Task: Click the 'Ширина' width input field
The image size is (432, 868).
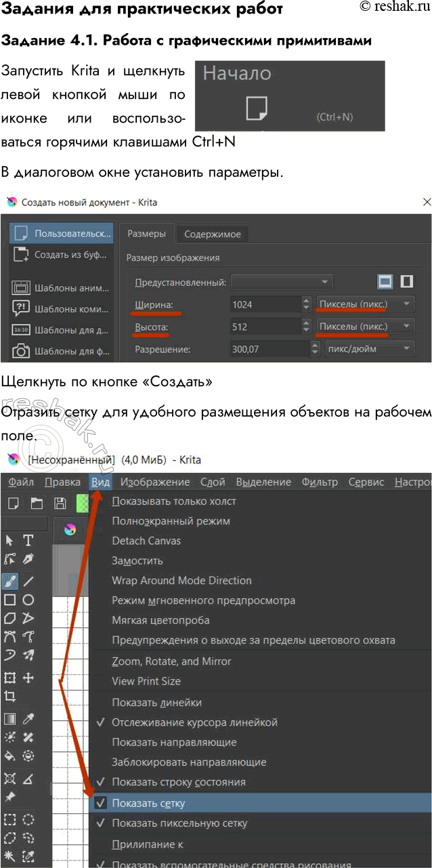Action: tap(264, 304)
